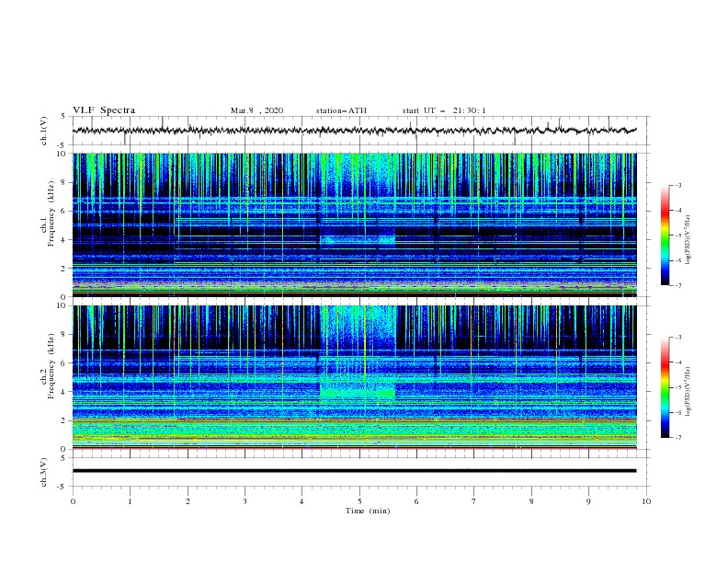Click tick label "5" on the Time axis

point(359,501)
